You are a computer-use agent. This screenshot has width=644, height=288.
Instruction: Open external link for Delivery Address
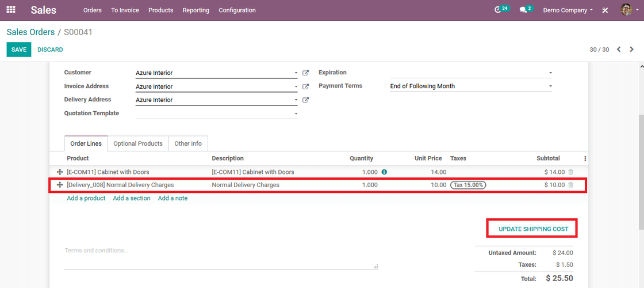pos(305,100)
